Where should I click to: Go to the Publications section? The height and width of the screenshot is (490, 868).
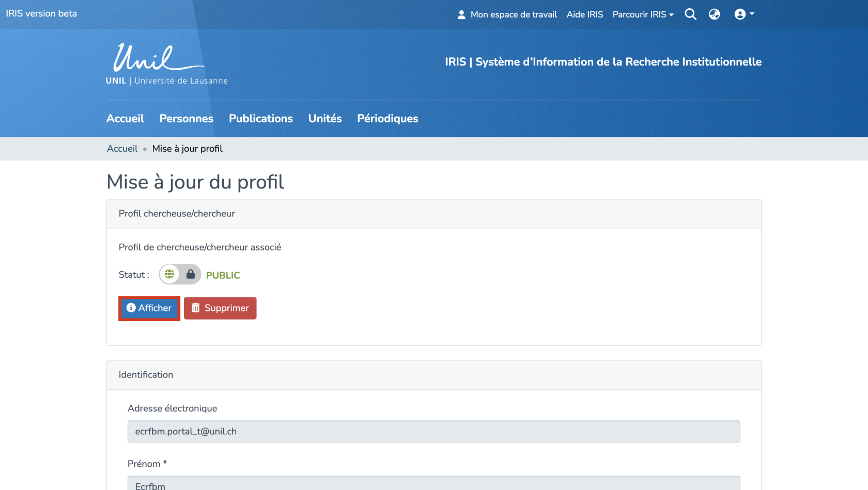[x=260, y=118]
